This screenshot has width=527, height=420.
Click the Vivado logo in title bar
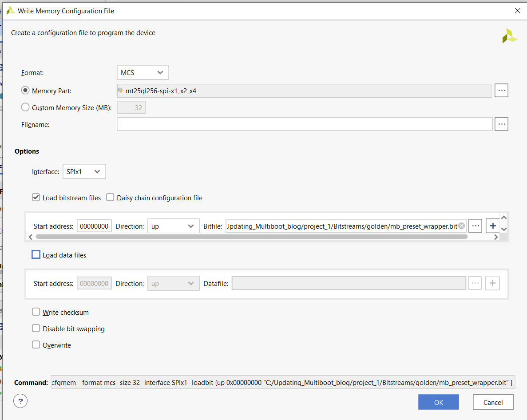(x=10, y=11)
